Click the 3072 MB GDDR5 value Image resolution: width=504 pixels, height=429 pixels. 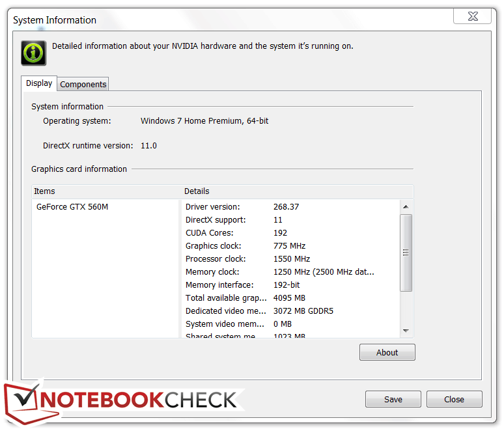303,311
